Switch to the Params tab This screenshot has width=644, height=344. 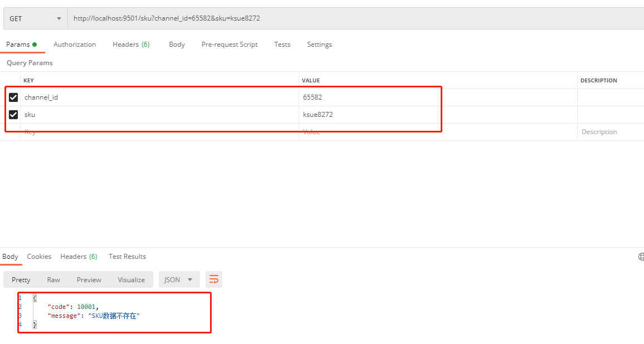[x=21, y=45]
